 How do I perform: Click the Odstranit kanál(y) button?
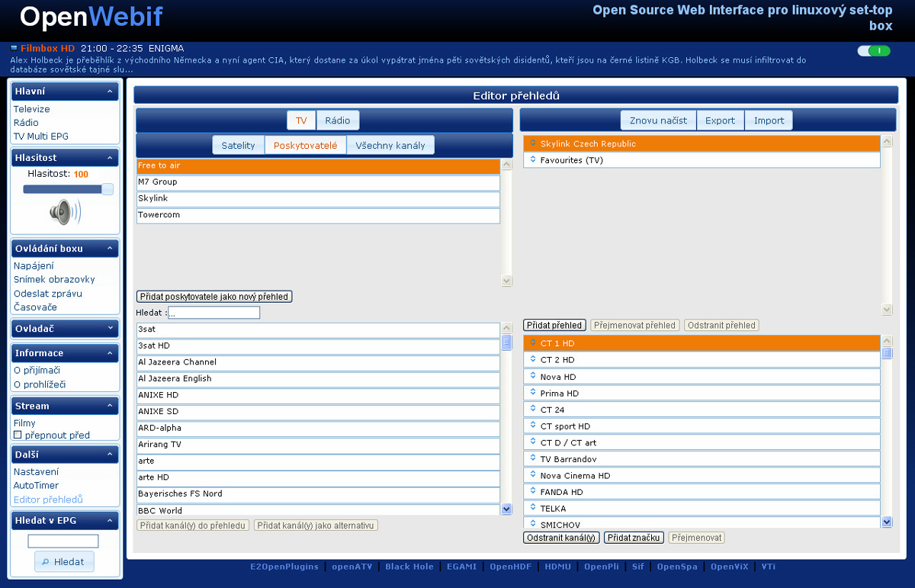(561, 538)
